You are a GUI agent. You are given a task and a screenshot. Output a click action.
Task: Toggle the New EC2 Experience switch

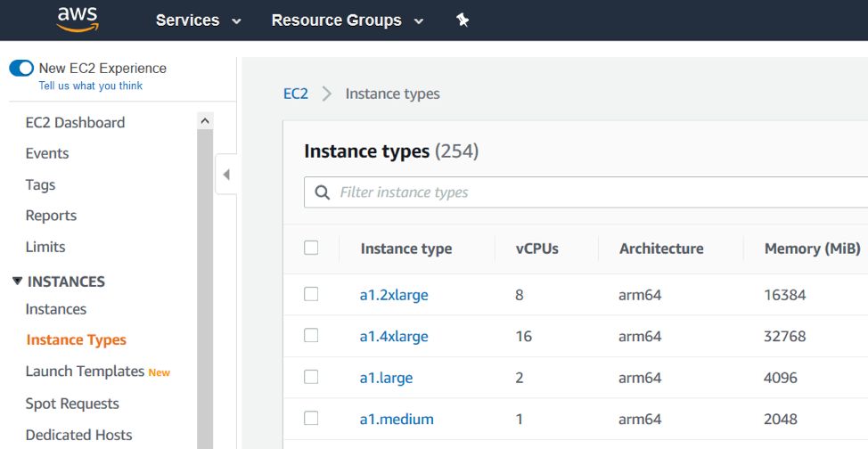click(x=21, y=69)
